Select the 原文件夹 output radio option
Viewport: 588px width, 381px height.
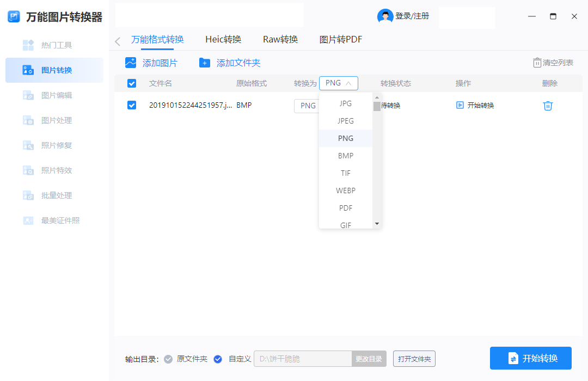168,359
